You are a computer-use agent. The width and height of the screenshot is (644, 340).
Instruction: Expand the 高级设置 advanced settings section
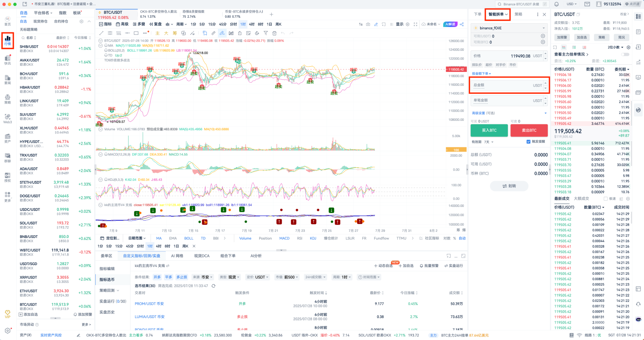[509, 113]
